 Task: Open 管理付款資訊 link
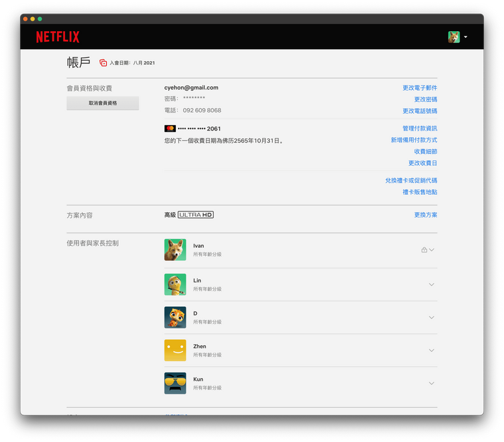[x=420, y=129]
